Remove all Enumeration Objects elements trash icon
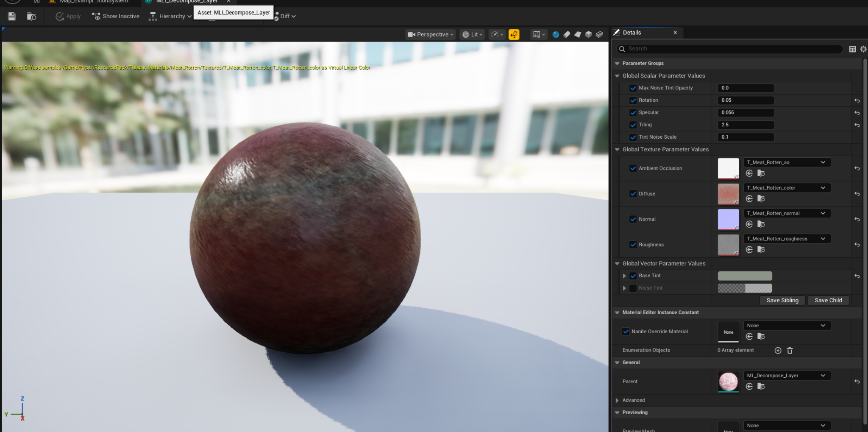Viewport: 868px width, 432px height. tap(790, 350)
